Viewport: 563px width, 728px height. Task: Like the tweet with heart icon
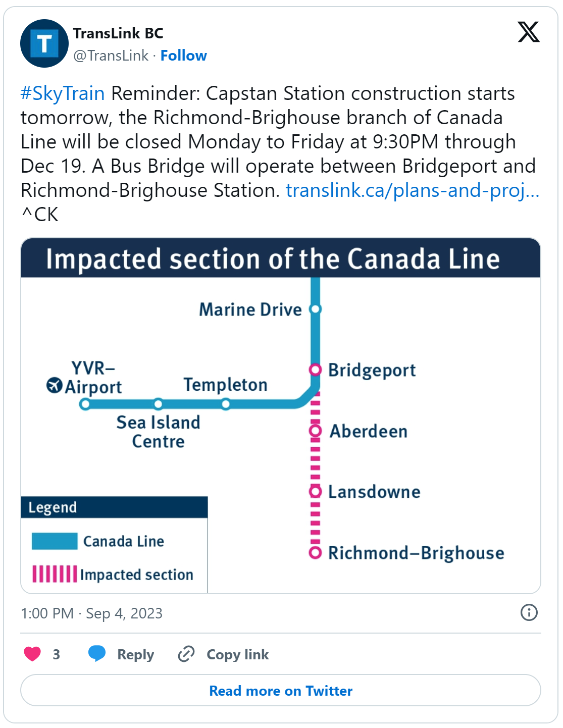coord(32,654)
